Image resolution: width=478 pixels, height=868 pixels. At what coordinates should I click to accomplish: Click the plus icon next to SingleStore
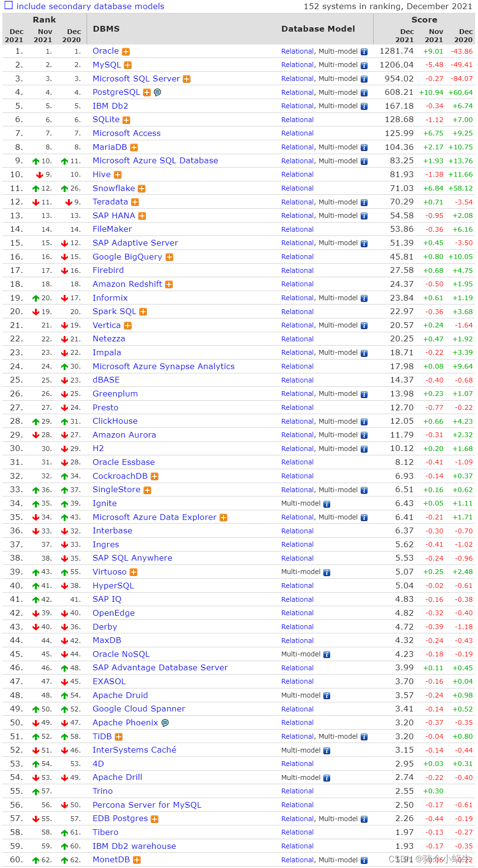(147, 490)
